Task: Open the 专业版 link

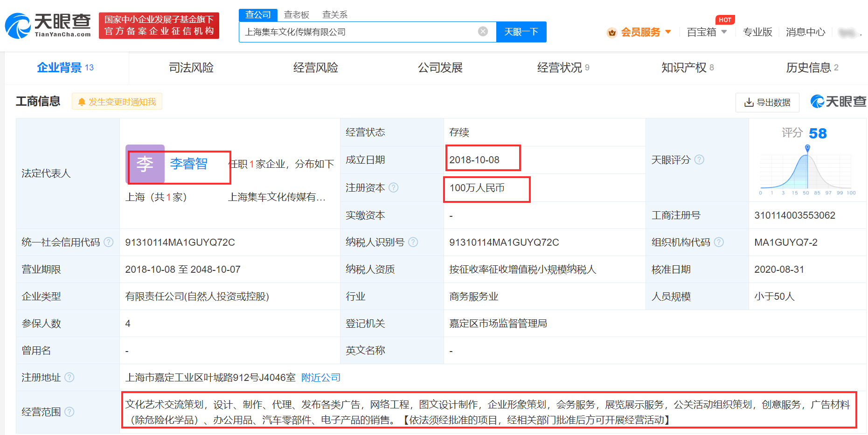Action: point(757,32)
